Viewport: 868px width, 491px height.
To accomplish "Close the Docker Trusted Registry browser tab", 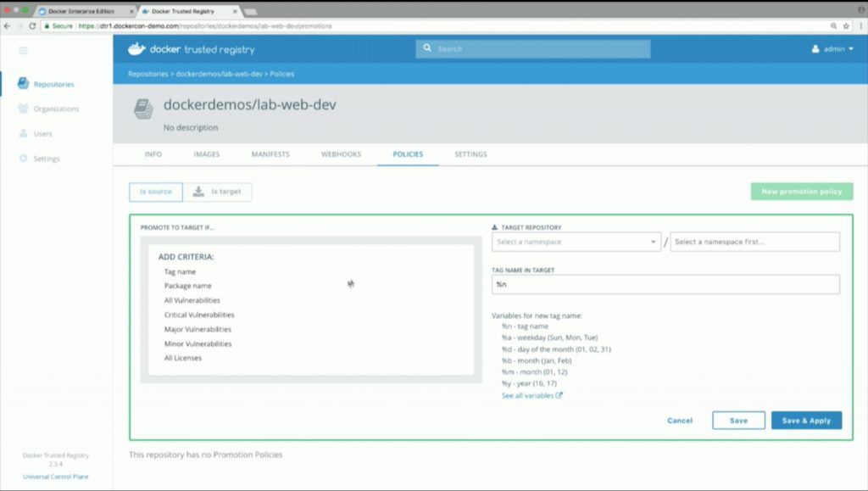I will click(x=236, y=11).
